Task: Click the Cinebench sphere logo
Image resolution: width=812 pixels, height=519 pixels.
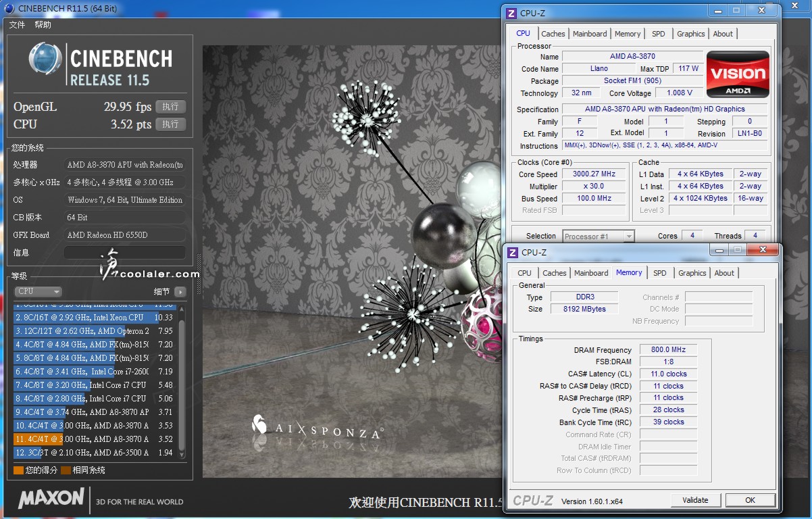Action: [45, 59]
